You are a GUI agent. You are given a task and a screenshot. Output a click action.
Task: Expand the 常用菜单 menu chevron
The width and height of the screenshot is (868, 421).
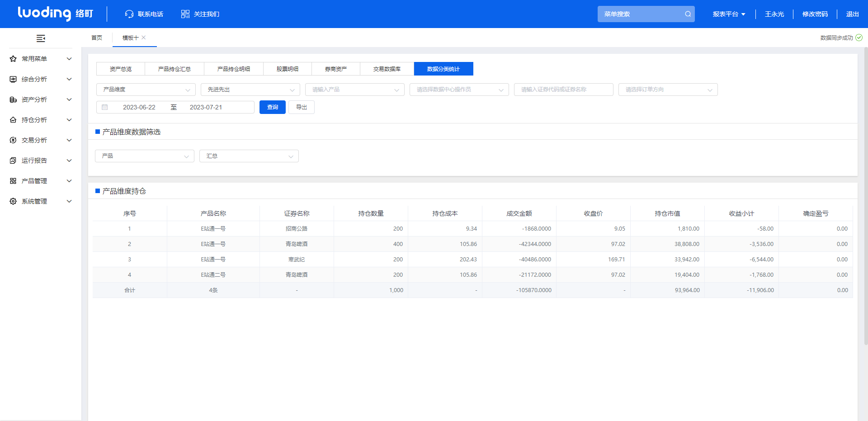[x=69, y=59]
